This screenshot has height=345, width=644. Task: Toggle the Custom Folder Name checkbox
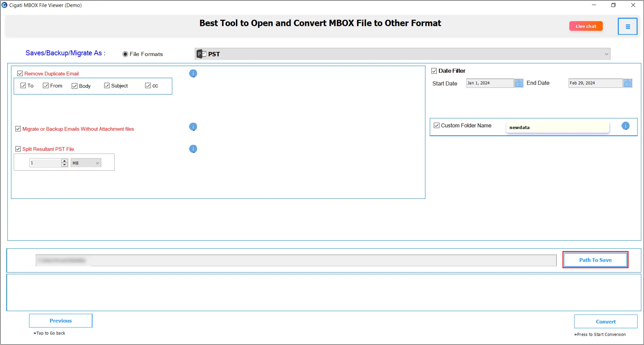(x=436, y=125)
